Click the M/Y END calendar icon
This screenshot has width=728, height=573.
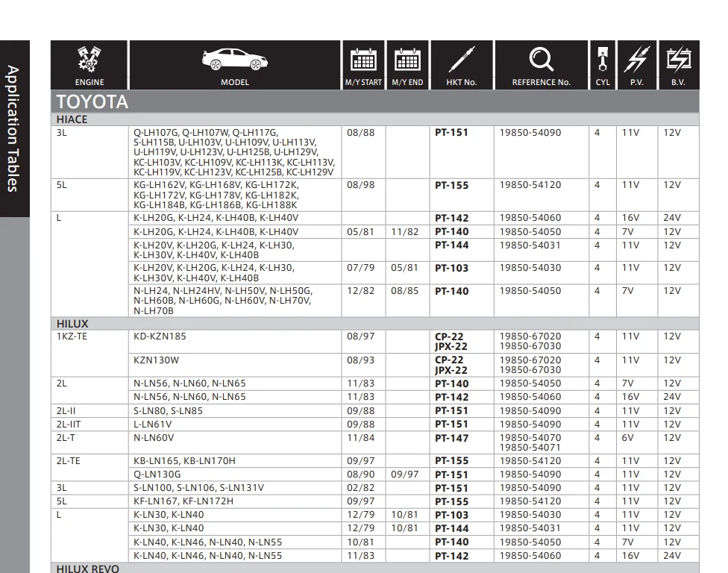click(408, 60)
